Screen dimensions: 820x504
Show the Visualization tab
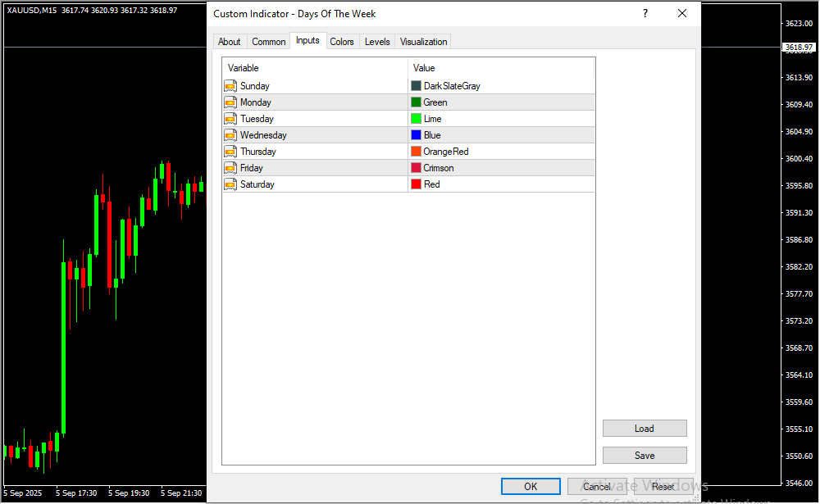[424, 42]
